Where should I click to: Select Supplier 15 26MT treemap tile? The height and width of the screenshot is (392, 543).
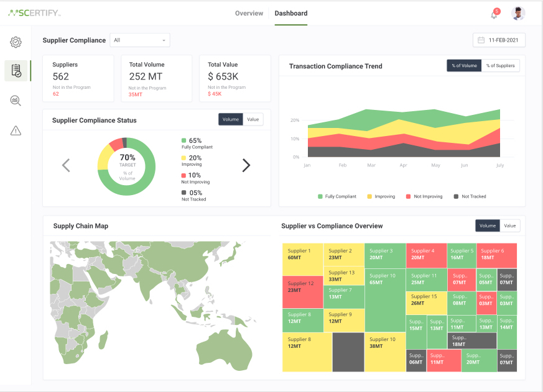coord(426,303)
